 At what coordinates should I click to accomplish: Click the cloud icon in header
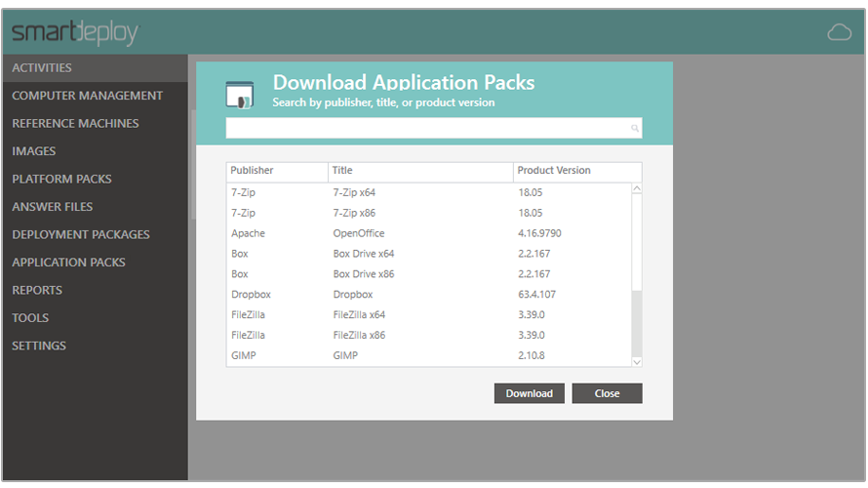pos(839,32)
